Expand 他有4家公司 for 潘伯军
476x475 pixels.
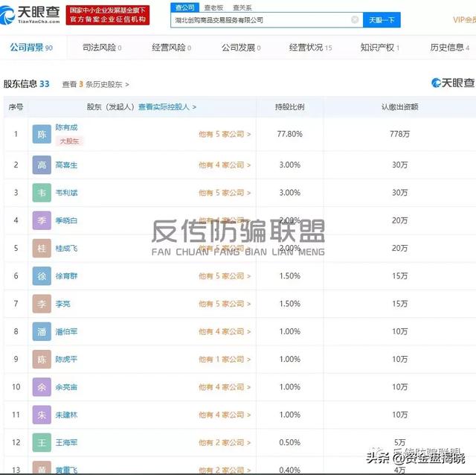point(225,331)
